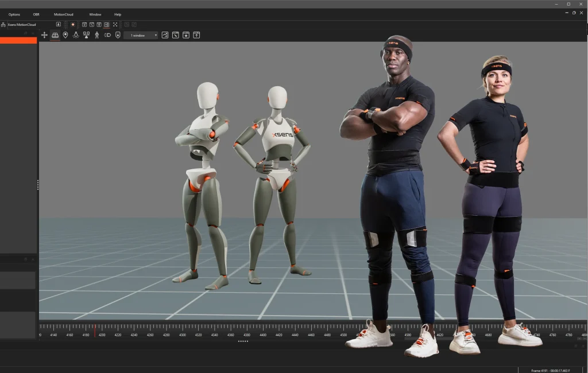Click the person upload icon beside MotionCloud
588x373 pixels.
pyautogui.click(x=59, y=24)
